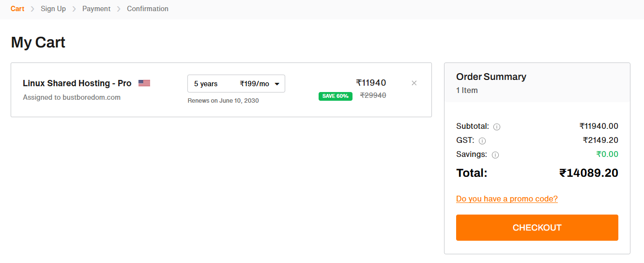
Task: Click the bustboredom.com assignment text
Action: point(72,97)
